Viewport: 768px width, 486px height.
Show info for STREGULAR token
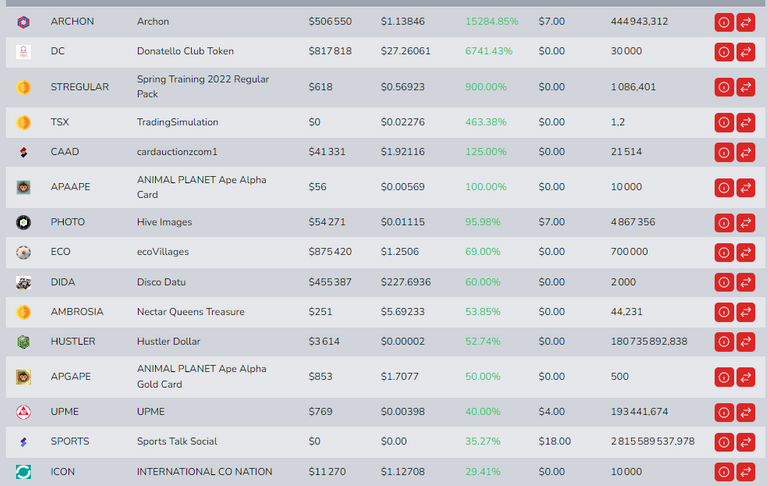[724, 87]
